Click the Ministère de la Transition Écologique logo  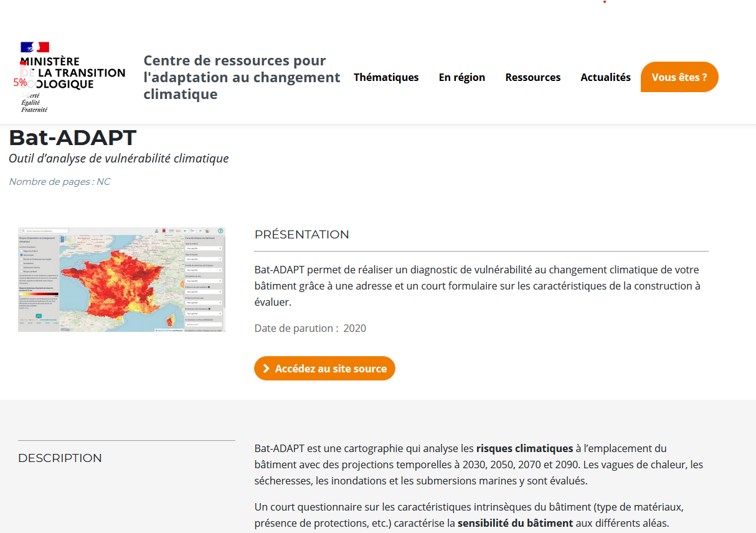72,77
